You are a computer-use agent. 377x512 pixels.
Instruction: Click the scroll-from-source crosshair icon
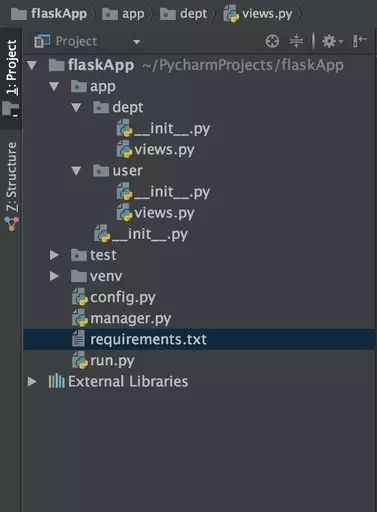pyautogui.click(x=272, y=41)
